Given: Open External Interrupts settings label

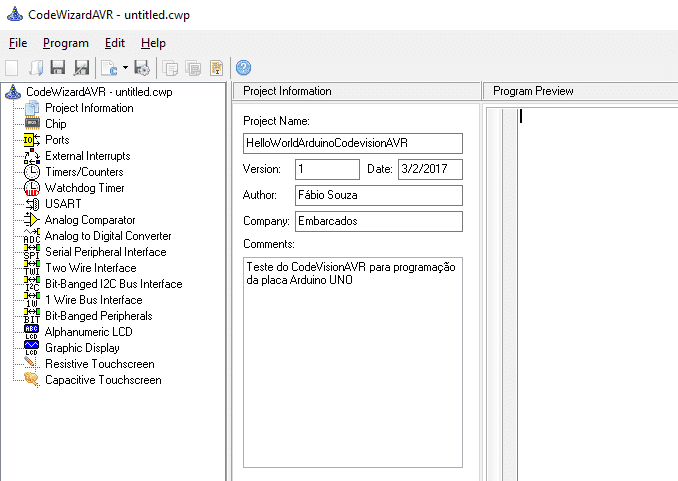Looking at the screenshot, I should point(88,156).
